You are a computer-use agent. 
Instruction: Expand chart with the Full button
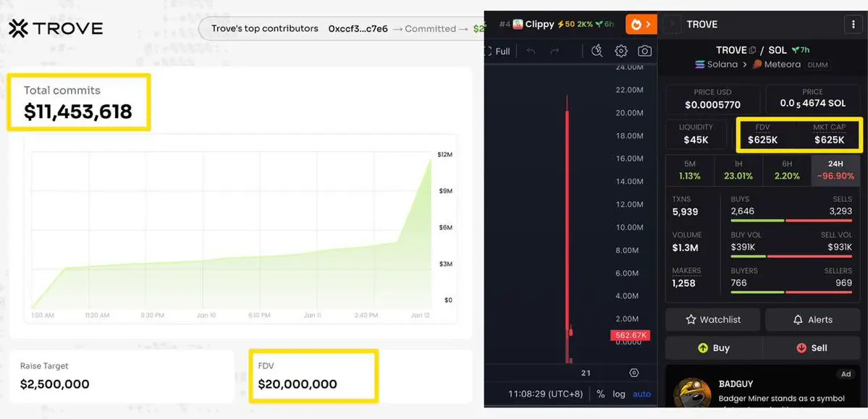497,51
